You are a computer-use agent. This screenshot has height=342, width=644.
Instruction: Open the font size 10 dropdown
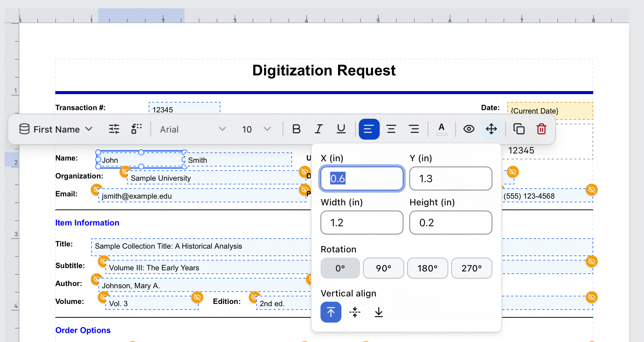(x=256, y=129)
